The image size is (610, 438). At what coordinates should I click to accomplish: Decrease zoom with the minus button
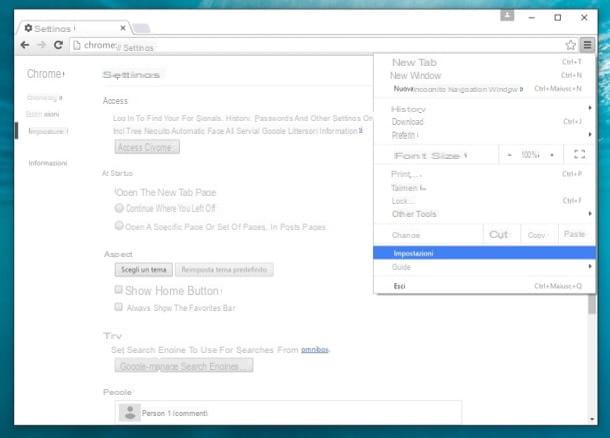point(509,155)
